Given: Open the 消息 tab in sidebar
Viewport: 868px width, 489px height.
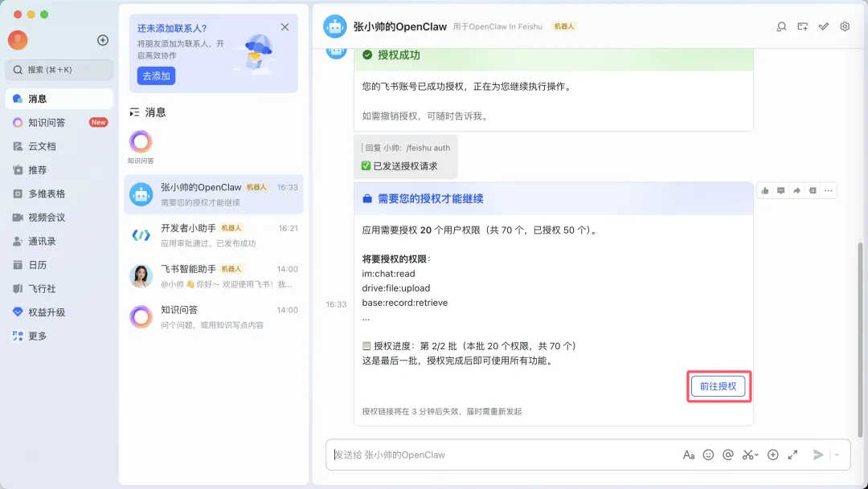Looking at the screenshot, I should [59, 99].
